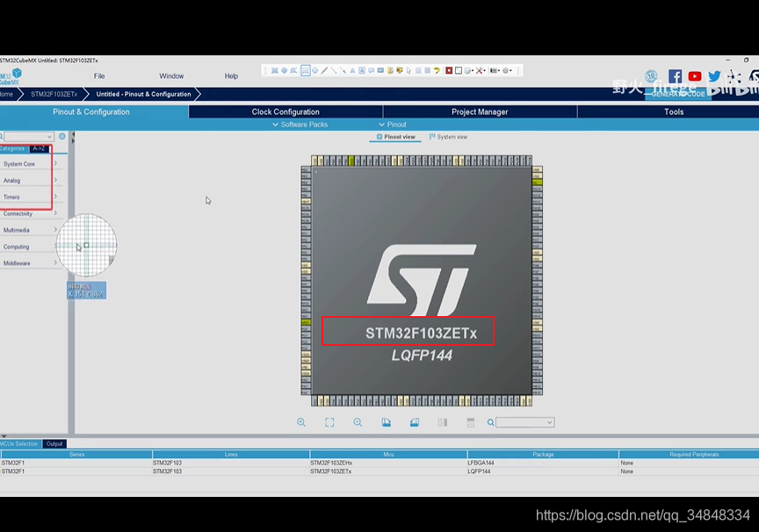Sort the table by the Package column header
The height and width of the screenshot is (532, 759).
click(x=543, y=454)
